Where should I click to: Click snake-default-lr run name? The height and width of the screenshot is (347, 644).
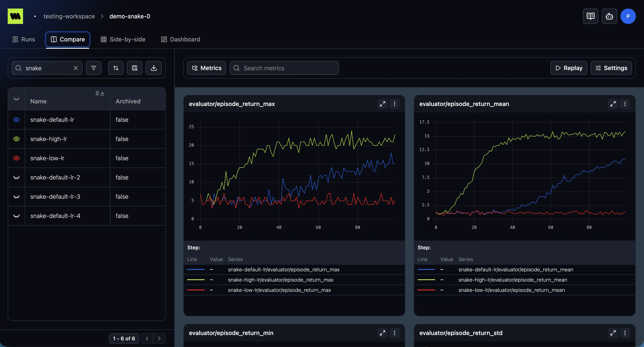tap(52, 120)
